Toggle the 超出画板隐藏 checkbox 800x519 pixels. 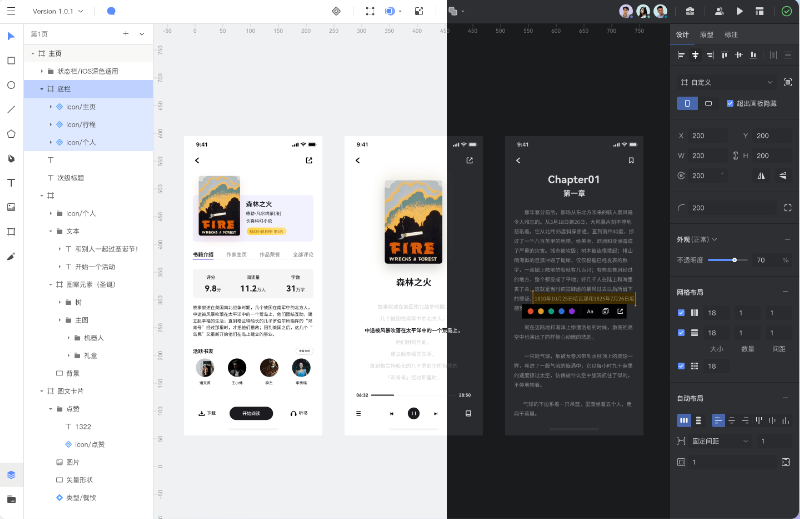click(730, 104)
